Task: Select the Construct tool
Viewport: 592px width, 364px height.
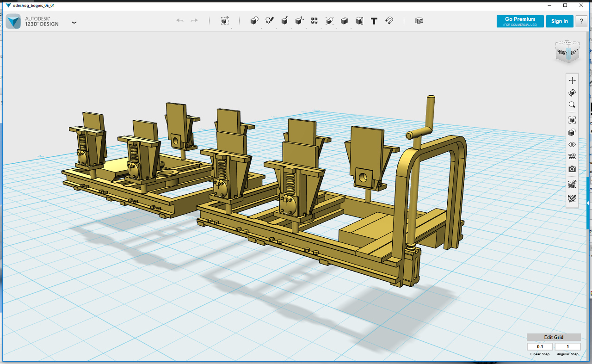Action: pos(285,21)
